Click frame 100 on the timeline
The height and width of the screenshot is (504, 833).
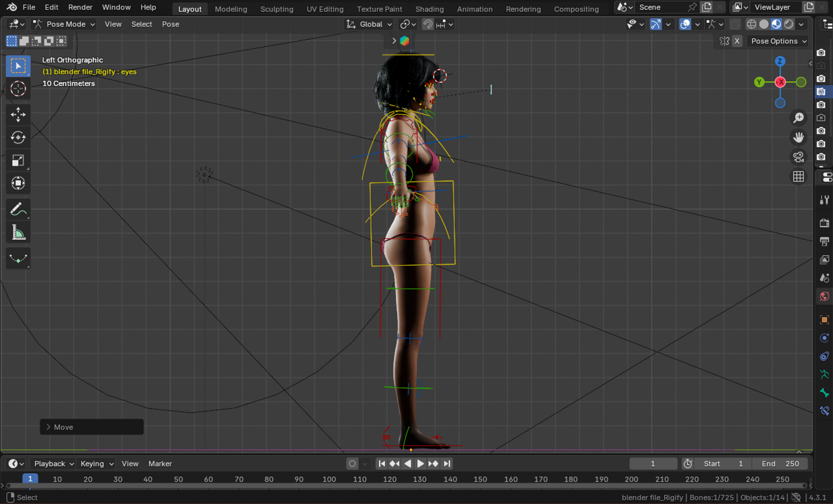pyautogui.click(x=329, y=479)
